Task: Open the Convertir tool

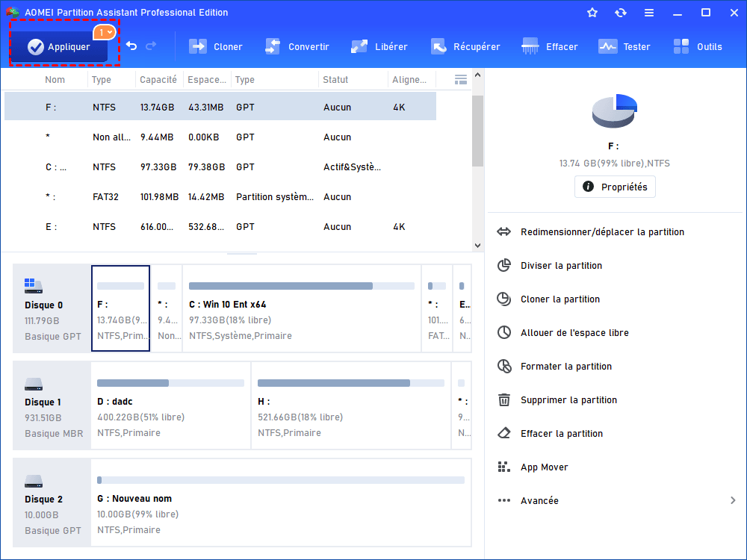Action: [297, 46]
